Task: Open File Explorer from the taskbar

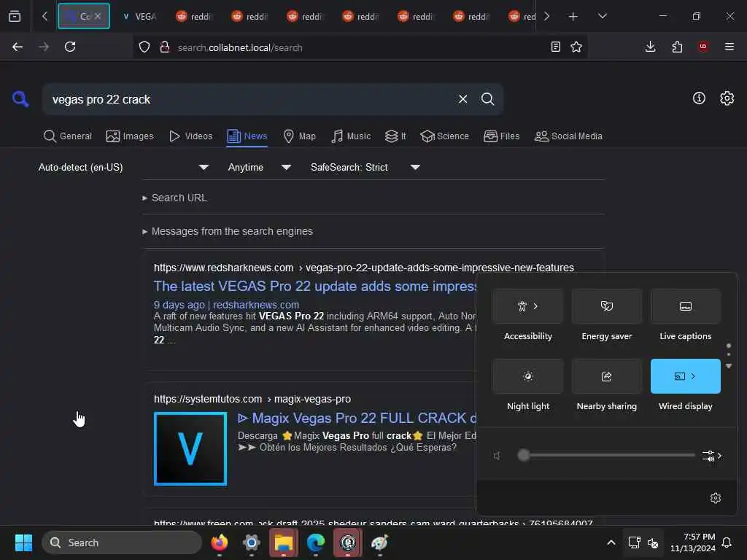Action: pyautogui.click(x=284, y=542)
